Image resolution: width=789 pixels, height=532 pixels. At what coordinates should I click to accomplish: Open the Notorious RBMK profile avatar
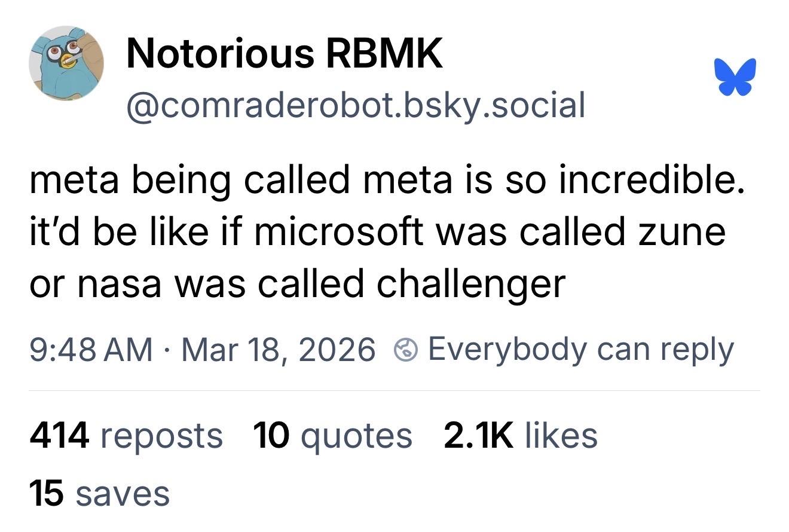[66, 63]
